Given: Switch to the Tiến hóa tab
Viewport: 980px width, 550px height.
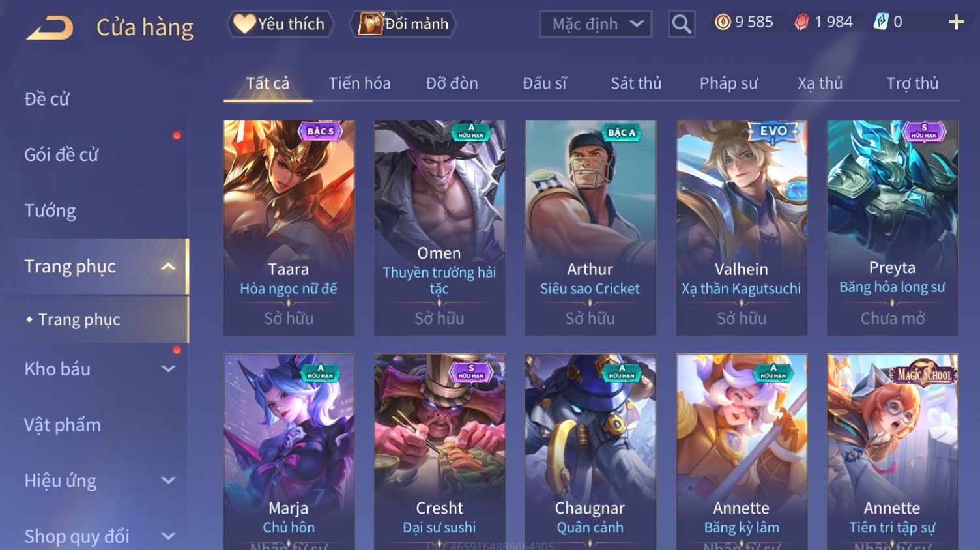Looking at the screenshot, I should [x=360, y=83].
